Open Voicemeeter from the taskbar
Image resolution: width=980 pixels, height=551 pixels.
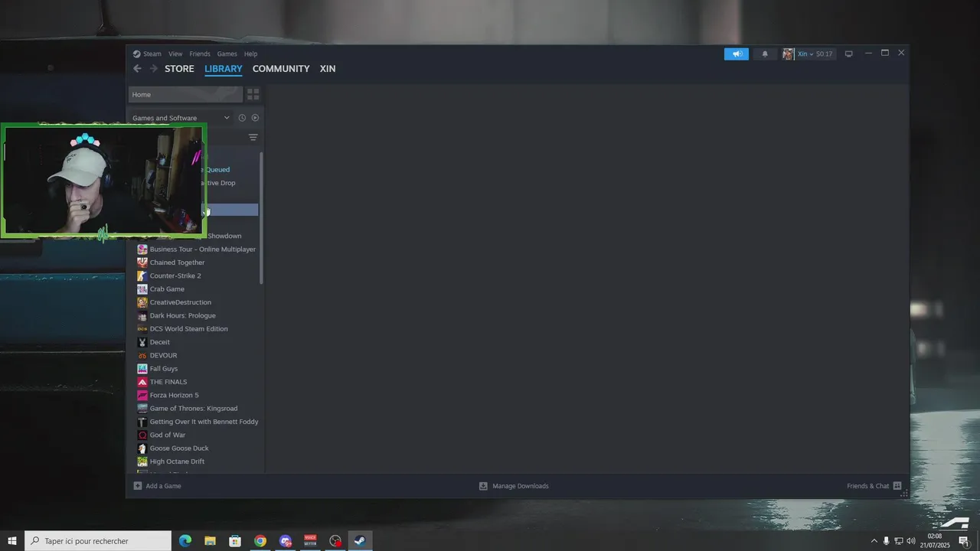tap(310, 541)
